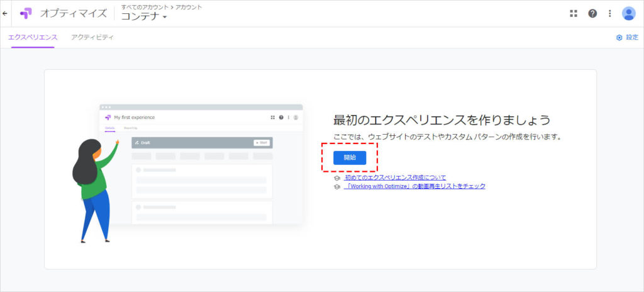The width and height of the screenshot is (644, 292).
Task: Open the user account avatar
Action: pos(628,13)
